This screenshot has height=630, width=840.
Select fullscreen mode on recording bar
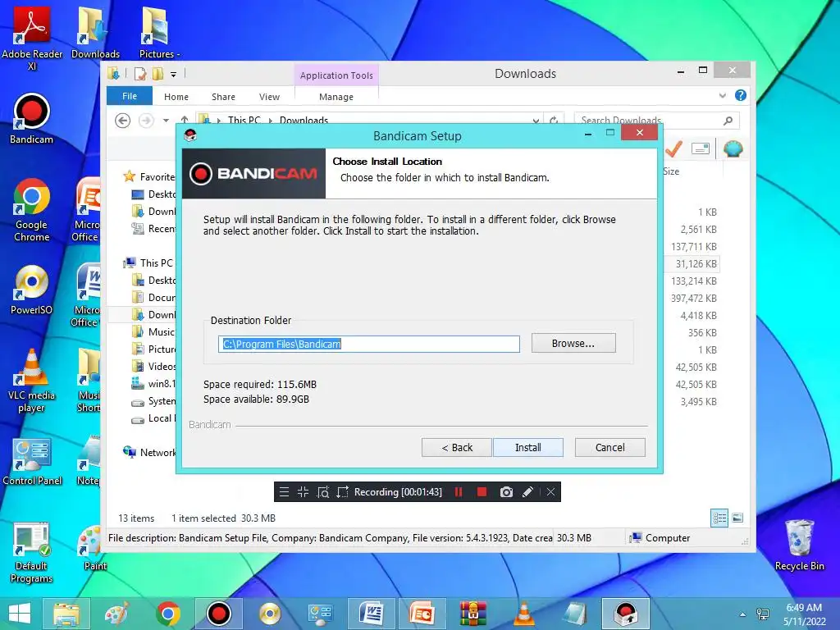304,492
